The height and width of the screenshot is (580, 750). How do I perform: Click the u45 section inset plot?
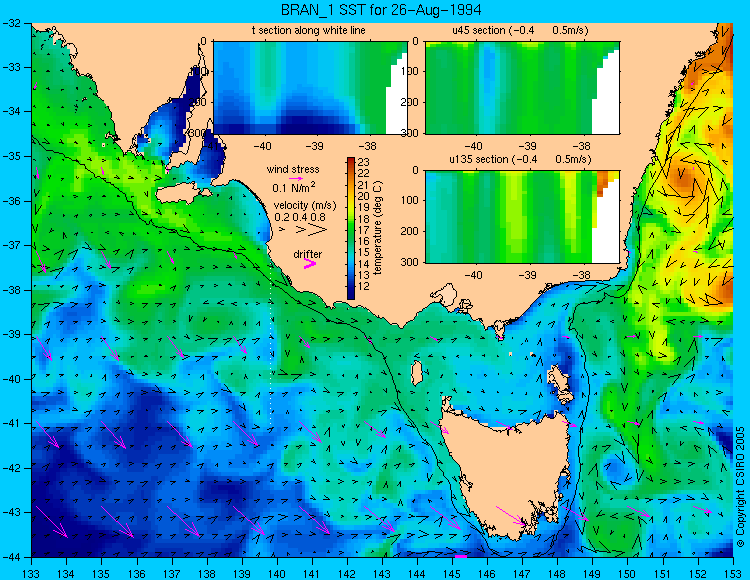(522, 88)
